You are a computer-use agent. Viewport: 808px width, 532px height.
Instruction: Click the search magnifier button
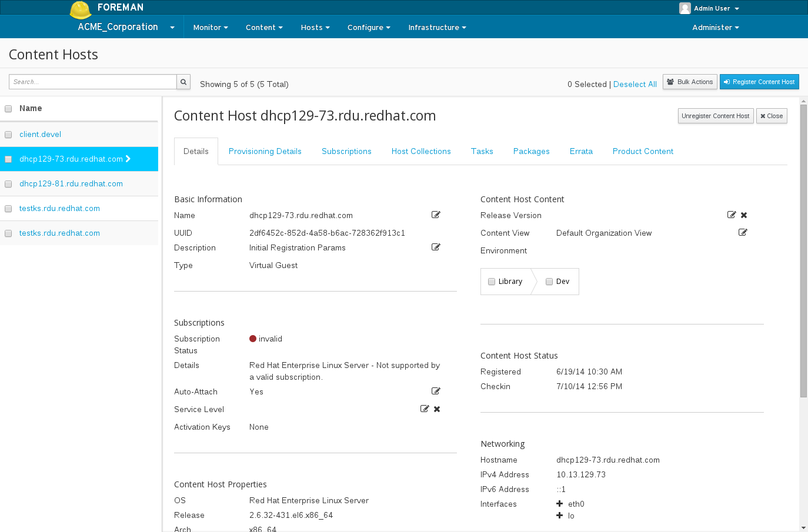point(183,82)
